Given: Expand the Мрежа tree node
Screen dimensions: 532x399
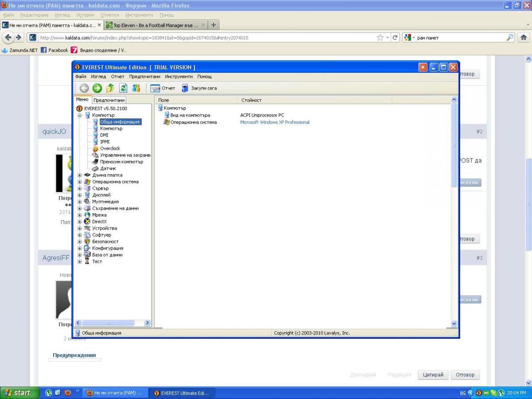Looking at the screenshot, I should (80, 215).
